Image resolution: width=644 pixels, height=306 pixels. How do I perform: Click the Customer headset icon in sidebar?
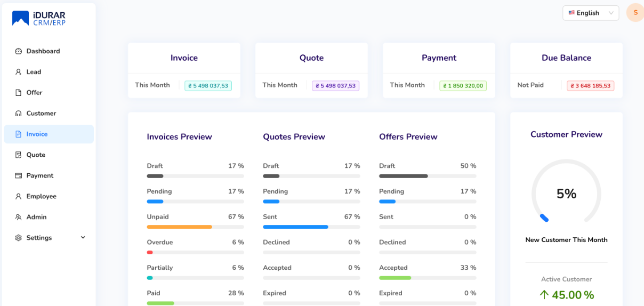click(x=18, y=114)
